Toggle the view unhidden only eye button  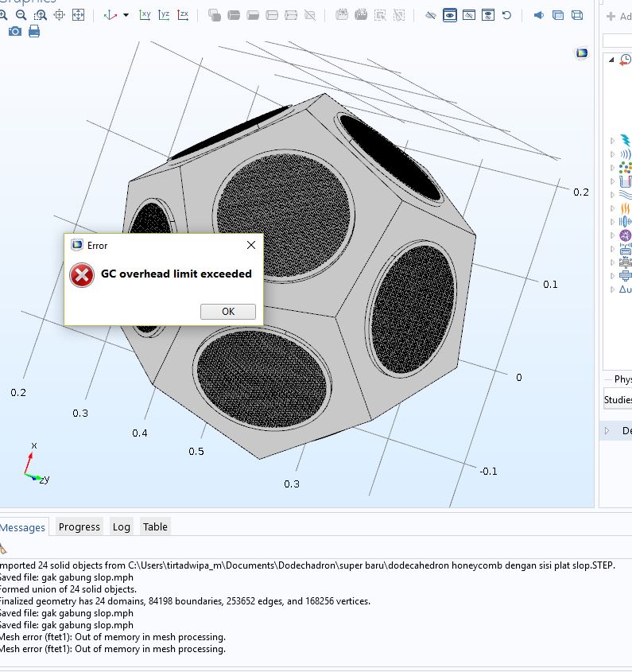pyautogui.click(x=450, y=15)
